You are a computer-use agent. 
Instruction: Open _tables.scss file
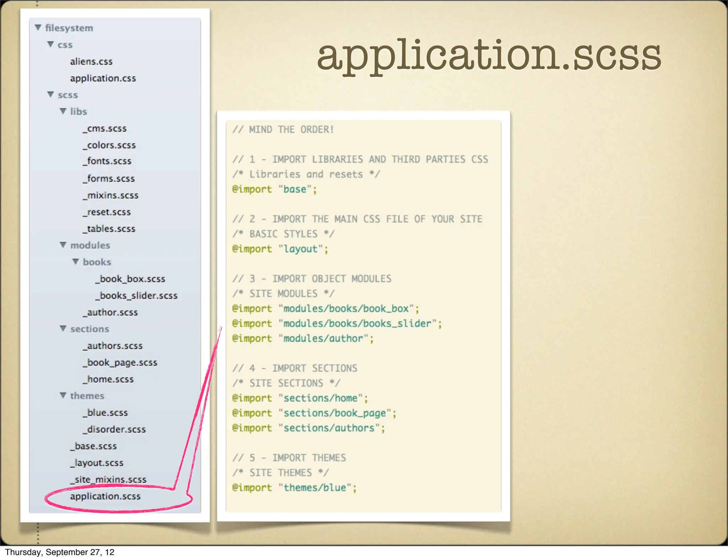click(109, 228)
